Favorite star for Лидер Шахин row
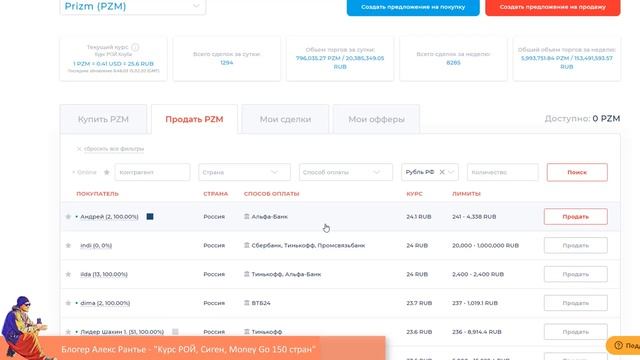 pos(68,332)
